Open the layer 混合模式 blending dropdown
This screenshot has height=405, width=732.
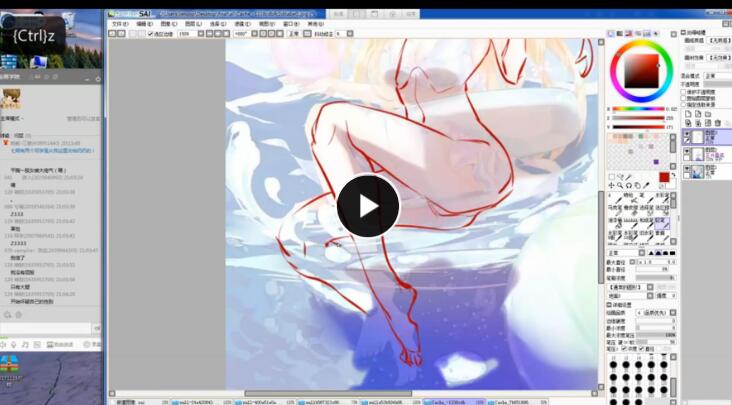(718, 75)
